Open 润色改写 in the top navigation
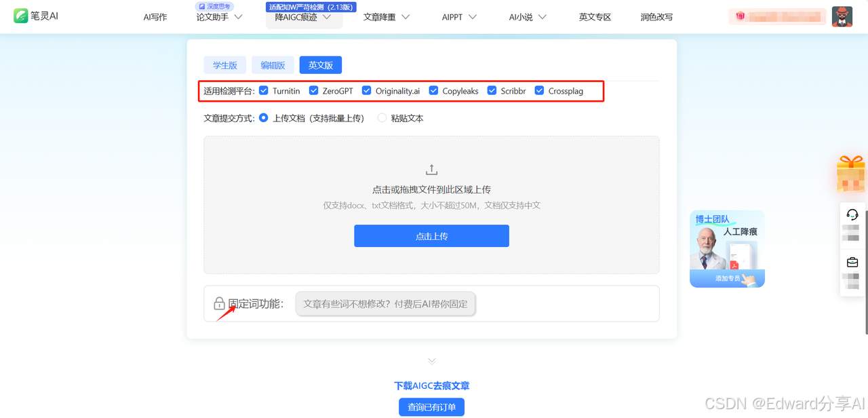868x418 pixels. [x=656, y=17]
